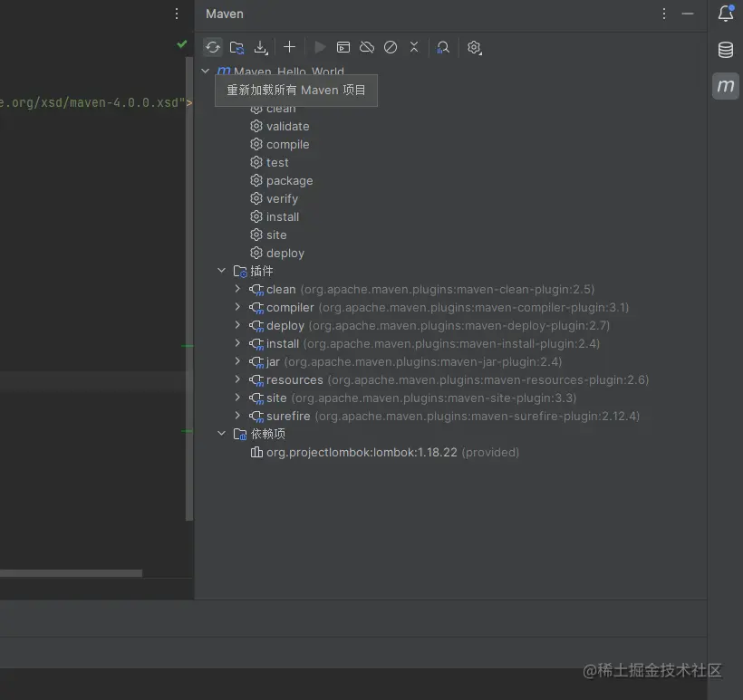Image resolution: width=743 pixels, height=700 pixels.
Task: Select the test lifecycle phase
Action: click(x=269, y=162)
